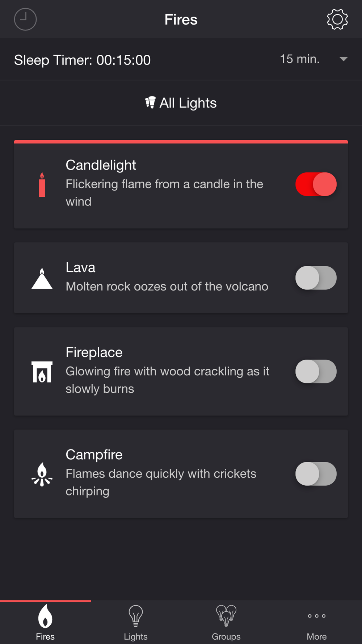
Task: Enable the Lava effect toggle
Action: coord(316,278)
